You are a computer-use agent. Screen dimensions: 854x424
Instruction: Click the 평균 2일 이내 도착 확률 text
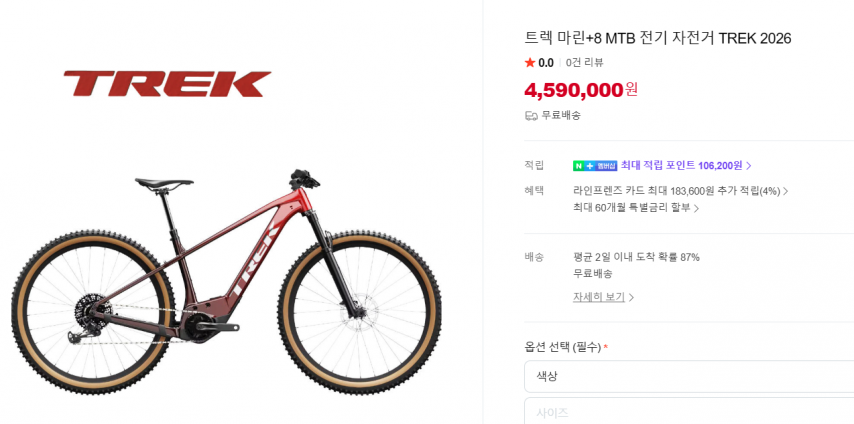tap(636, 257)
